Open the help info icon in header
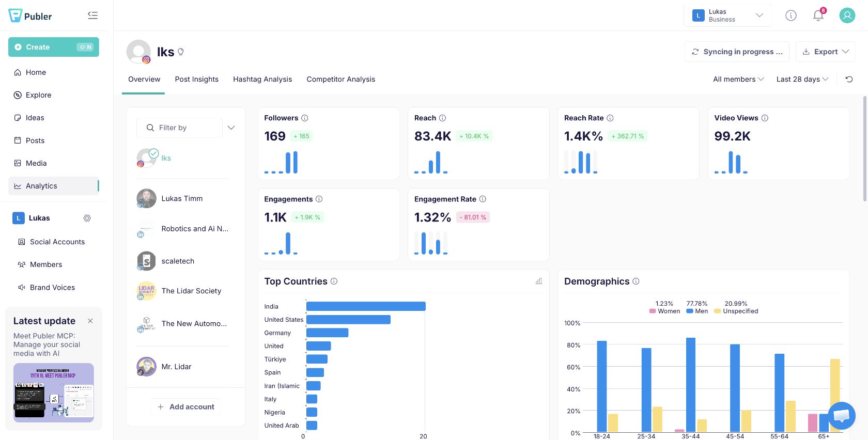Screen dimensions: 868x440 [x=791, y=15]
